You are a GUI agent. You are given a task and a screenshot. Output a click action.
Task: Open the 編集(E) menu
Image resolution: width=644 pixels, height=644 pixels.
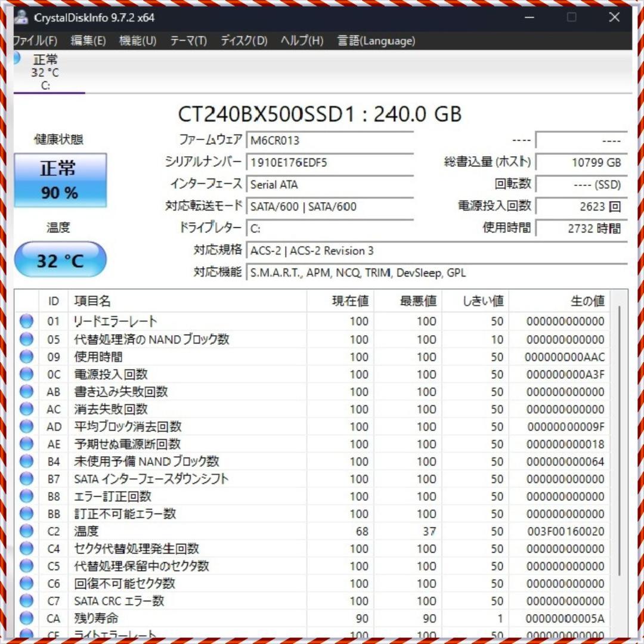pyautogui.click(x=88, y=41)
